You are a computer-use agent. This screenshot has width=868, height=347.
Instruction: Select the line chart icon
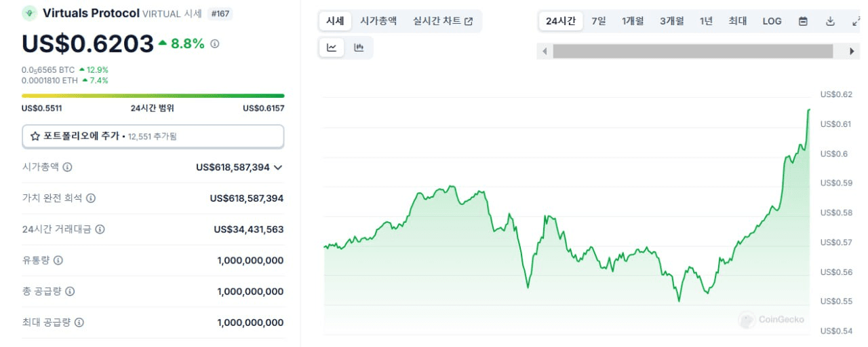pos(332,48)
